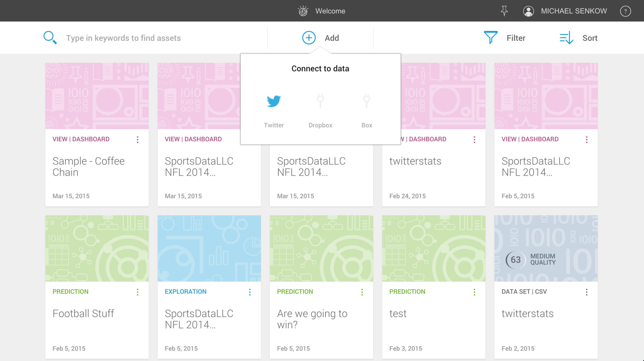This screenshot has width=644, height=361.
Task: Click MICHAEL SENKOW account name
Action: (574, 11)
